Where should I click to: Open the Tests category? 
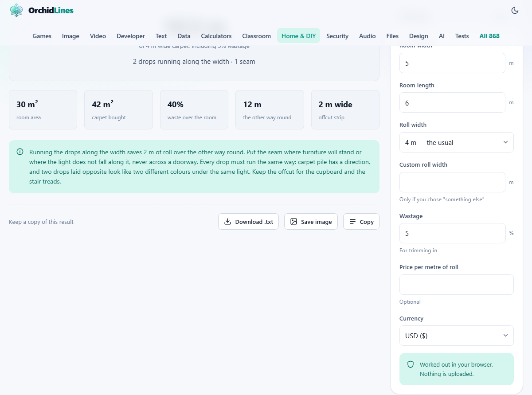(462, 36)
